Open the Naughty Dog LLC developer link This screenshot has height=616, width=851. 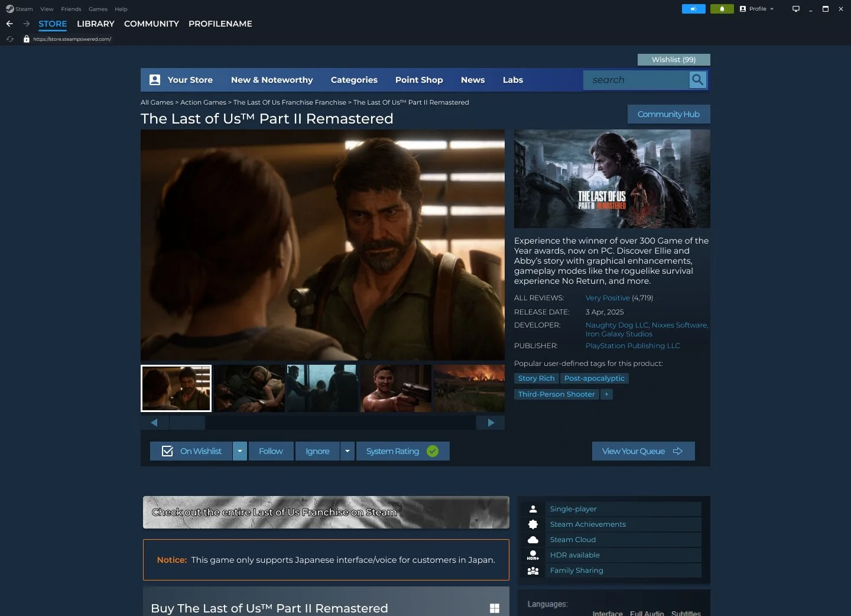pos(617,325)
